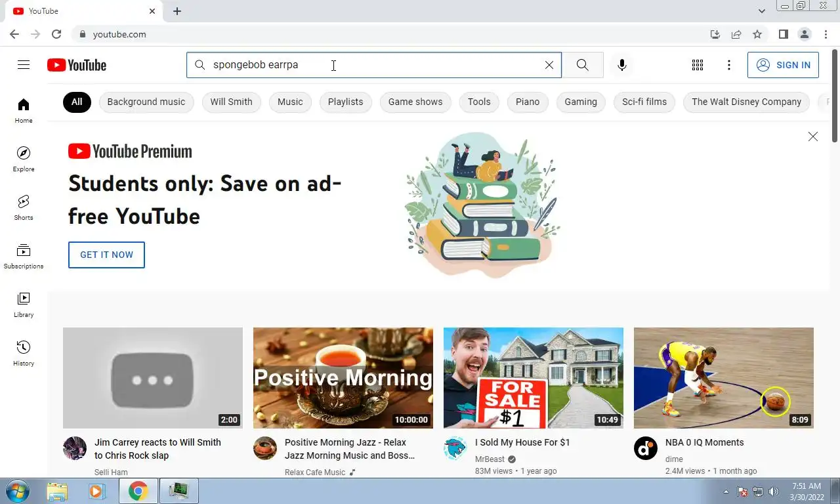Open Positive Morning Jazz thumbnail

point(343,378)
